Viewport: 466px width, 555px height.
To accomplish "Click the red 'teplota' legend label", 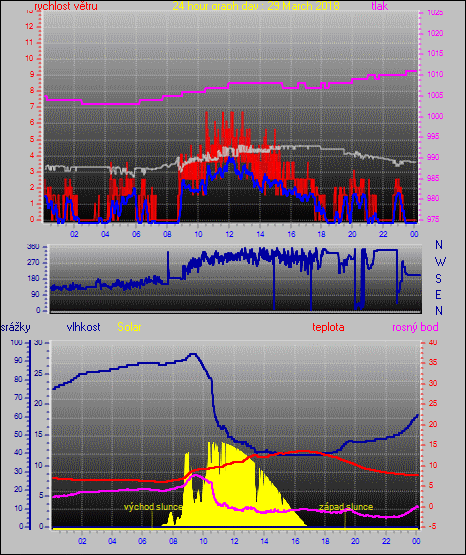I will [x=328, y=327].
